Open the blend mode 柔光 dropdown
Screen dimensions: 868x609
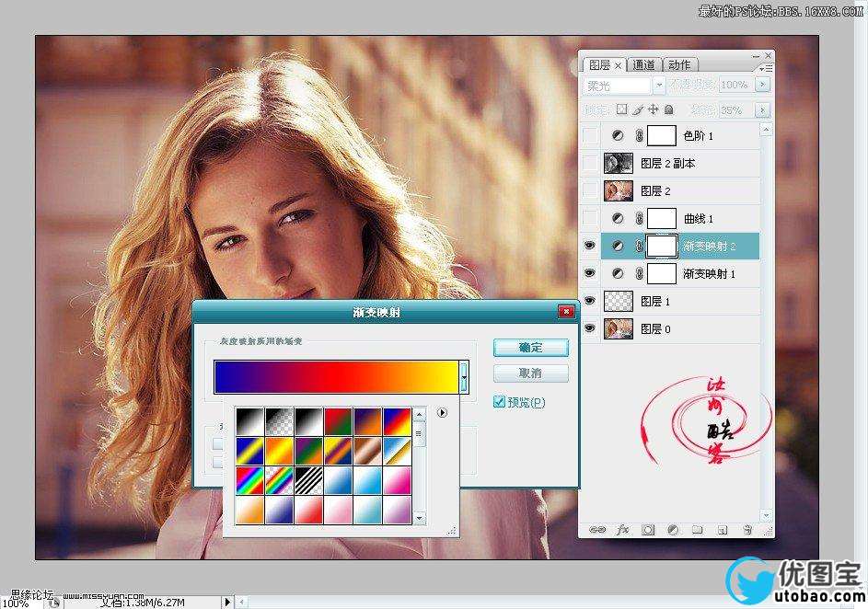coord(659,86)
